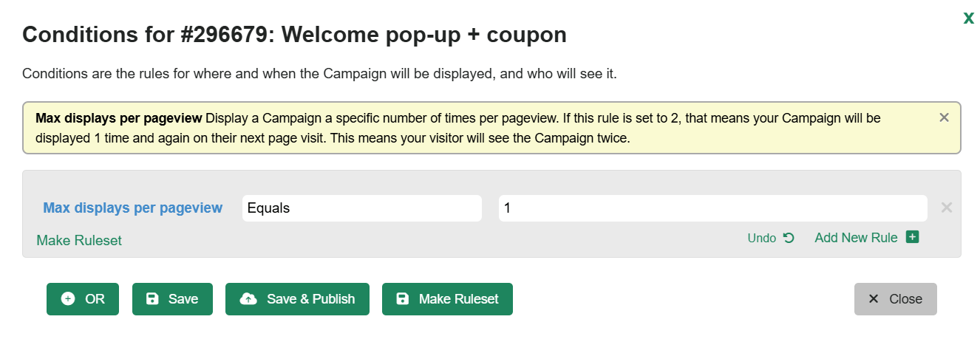Open the Equals operator dropdown
Image resolution: width=980 pixels, height=339 pixels.
pos(362,208)
